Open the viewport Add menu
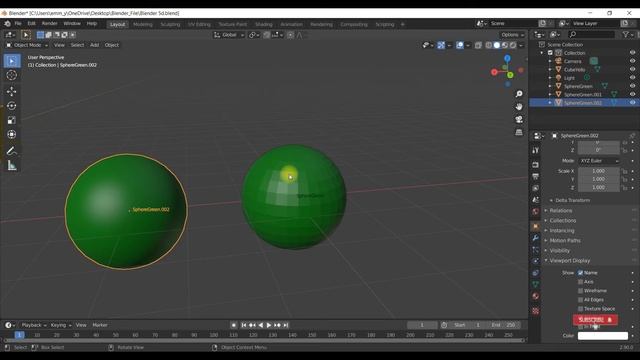Image resolution: width=640 pixels, height=360 pixels. pos(94,45)
